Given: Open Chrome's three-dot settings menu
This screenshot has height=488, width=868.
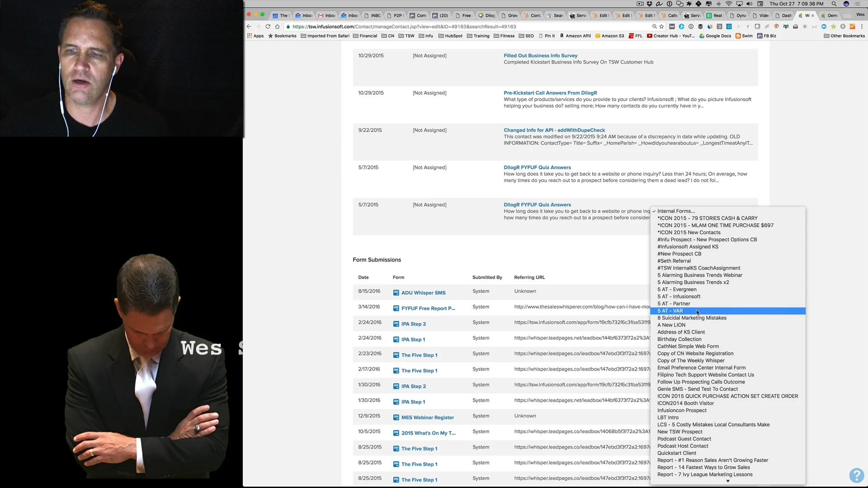Looking at the screenshot, I should point(862,27).
